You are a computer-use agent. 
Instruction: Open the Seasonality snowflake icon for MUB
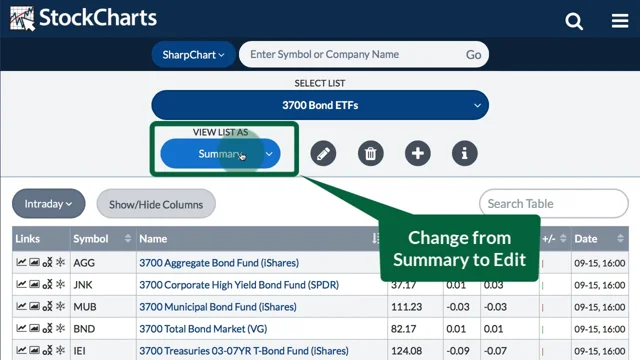coord(60,306)
